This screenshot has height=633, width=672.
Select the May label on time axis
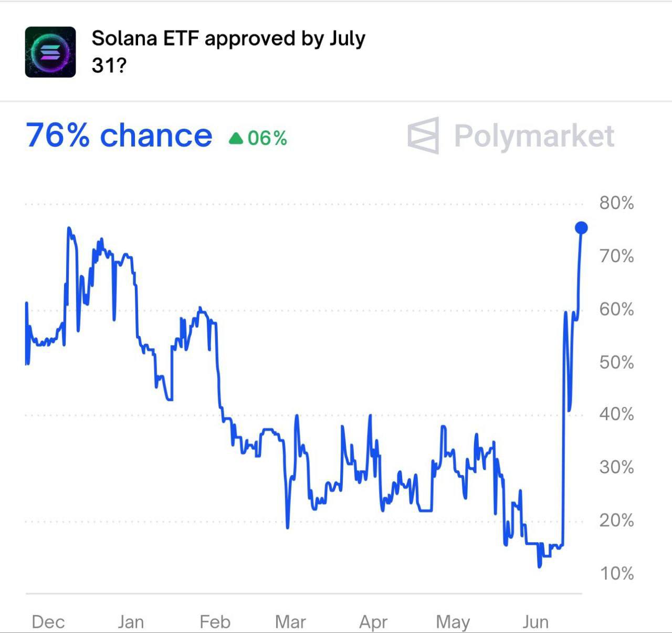(x=453, y=622)
